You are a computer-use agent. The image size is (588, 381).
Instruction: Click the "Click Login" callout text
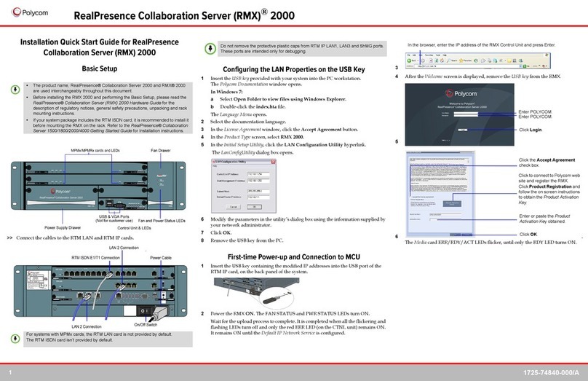click(x=531, y=130)
